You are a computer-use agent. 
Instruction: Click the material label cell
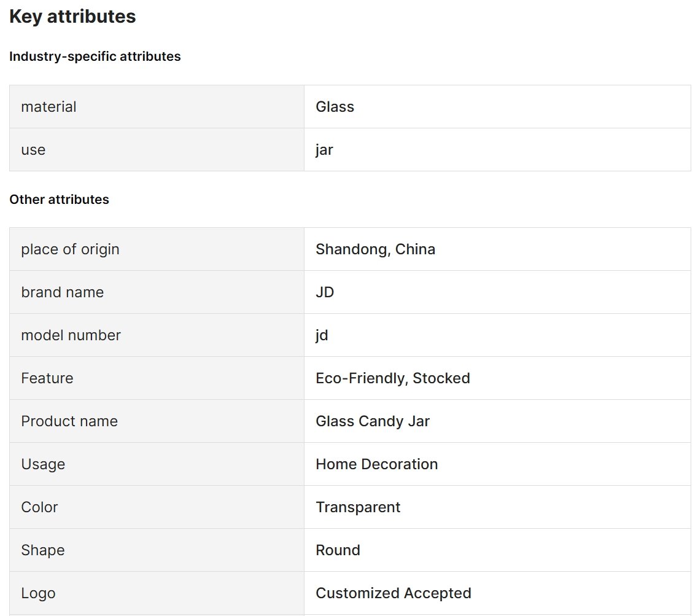pos(157,107)
